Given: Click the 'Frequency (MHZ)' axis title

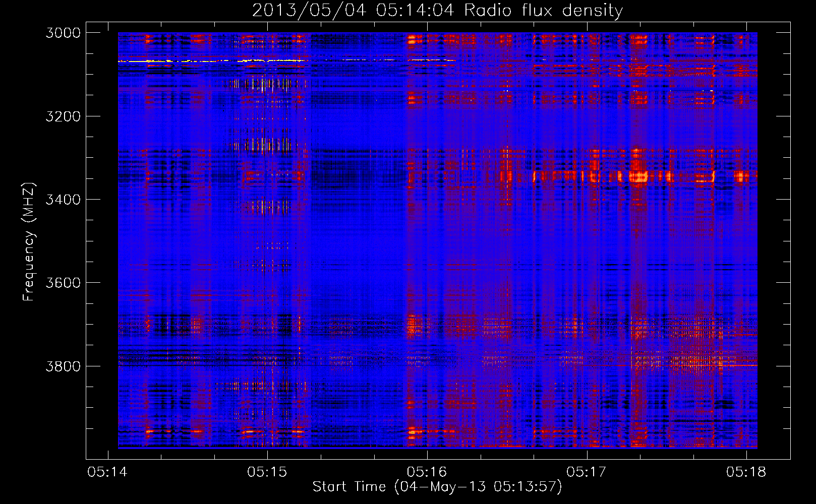Looking at the screenshot, I should (x=29, y=241).
